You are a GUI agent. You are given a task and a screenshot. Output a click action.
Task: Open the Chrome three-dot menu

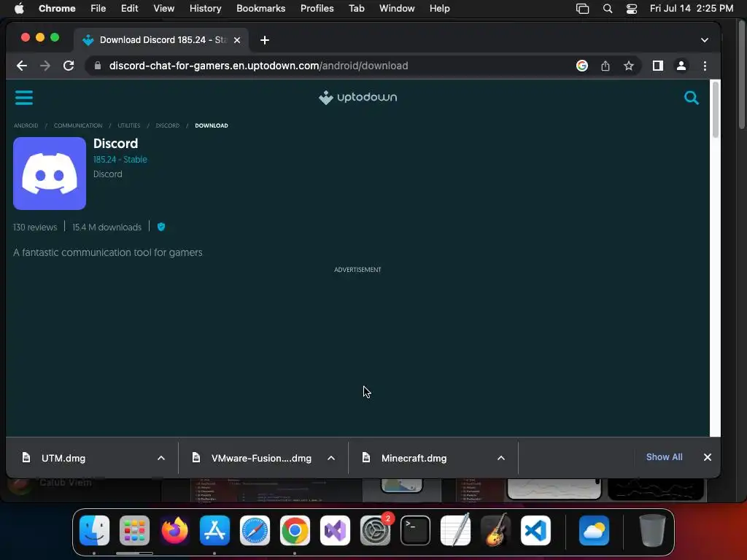(705, 66)
